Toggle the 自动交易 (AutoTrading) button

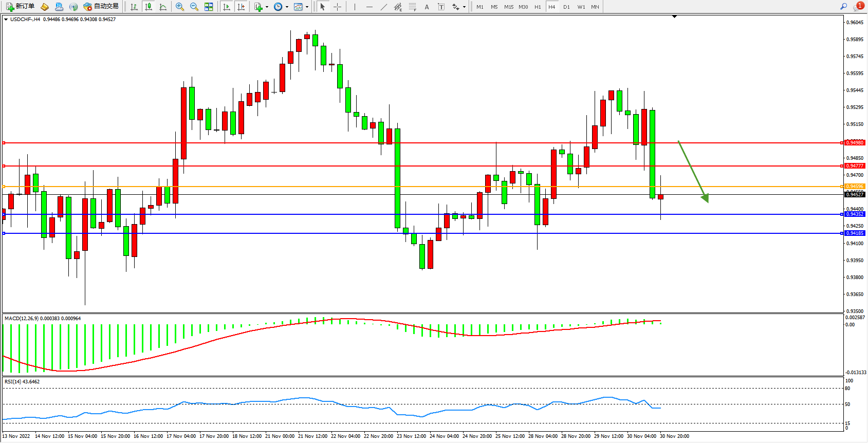[x=101, y=7]
